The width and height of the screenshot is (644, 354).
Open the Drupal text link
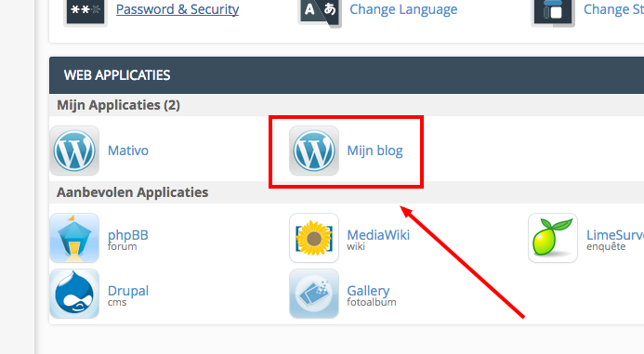click(128, 291)
